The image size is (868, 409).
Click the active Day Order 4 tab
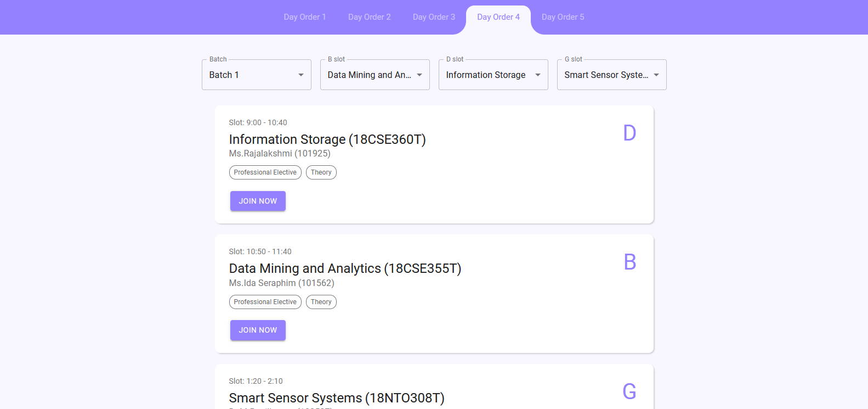click(498, 17)
